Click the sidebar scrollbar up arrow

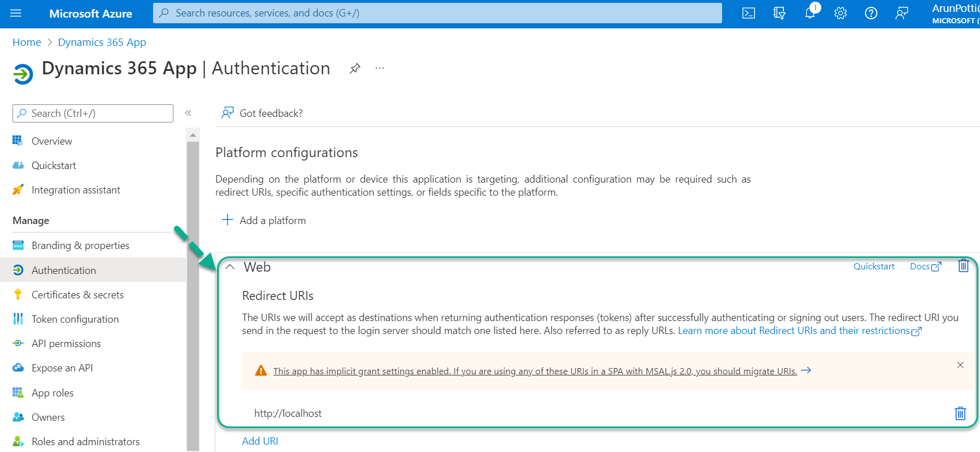tap(193, 135)
